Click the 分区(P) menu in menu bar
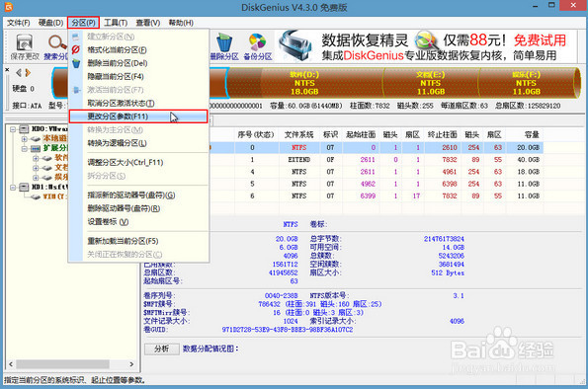 tap(83, 23)
